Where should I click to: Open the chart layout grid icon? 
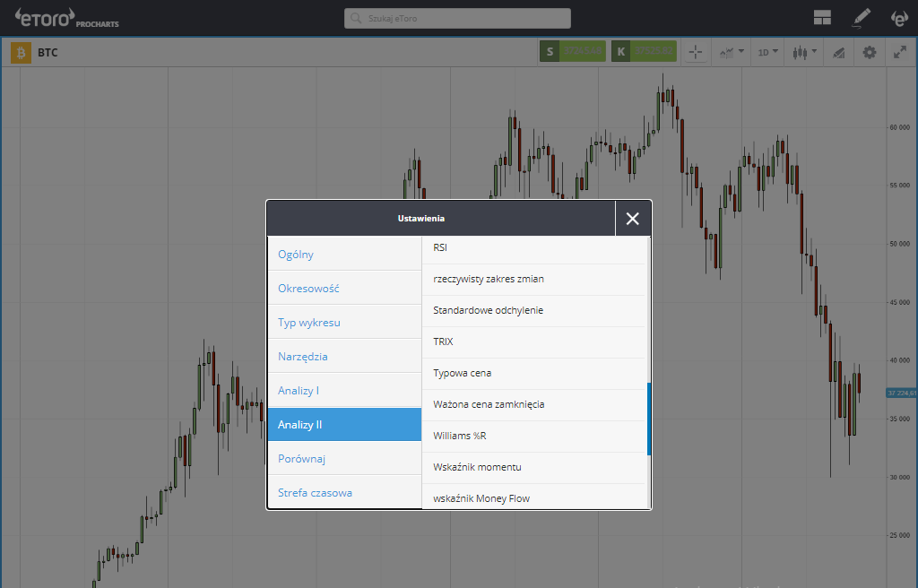click(822, 18)
